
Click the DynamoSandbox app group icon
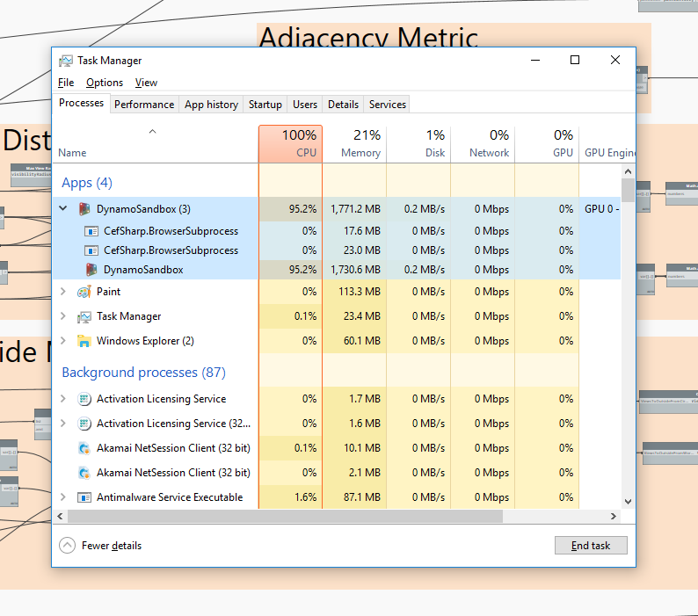coord(84,209)
